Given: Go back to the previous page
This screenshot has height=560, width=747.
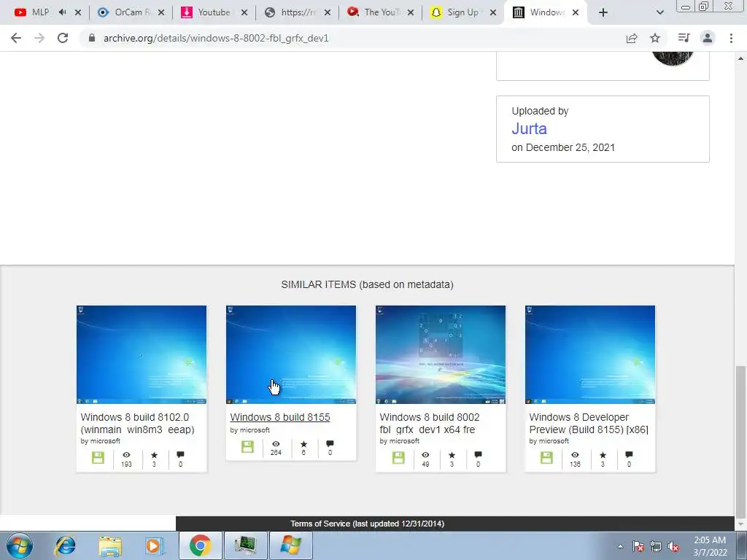Looking at the screenshot, I should pos(16,38).
